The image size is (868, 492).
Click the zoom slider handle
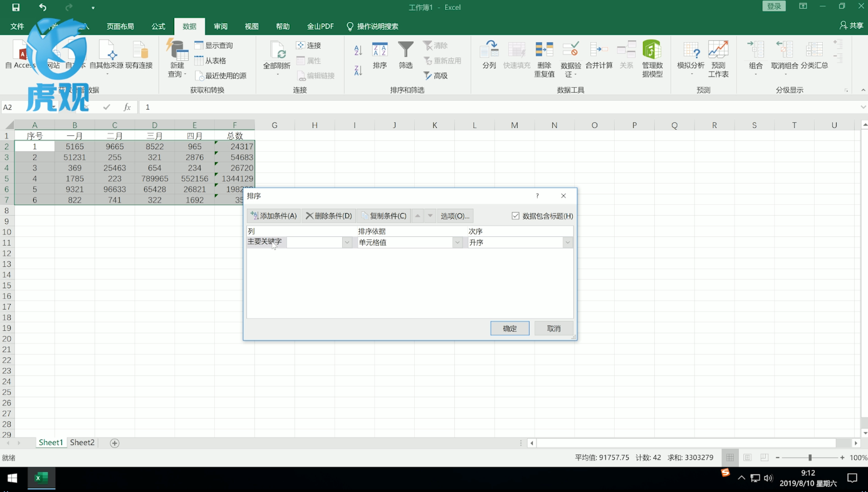point(810,458)
